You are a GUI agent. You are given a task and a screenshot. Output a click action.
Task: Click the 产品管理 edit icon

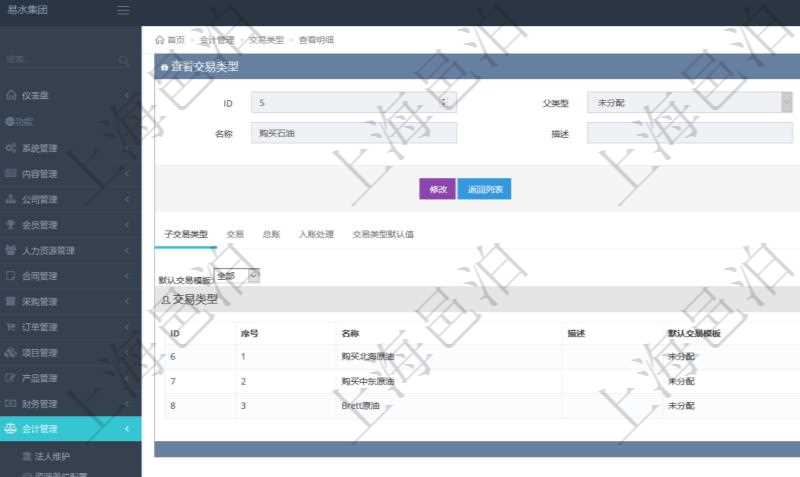coord(11,378)
